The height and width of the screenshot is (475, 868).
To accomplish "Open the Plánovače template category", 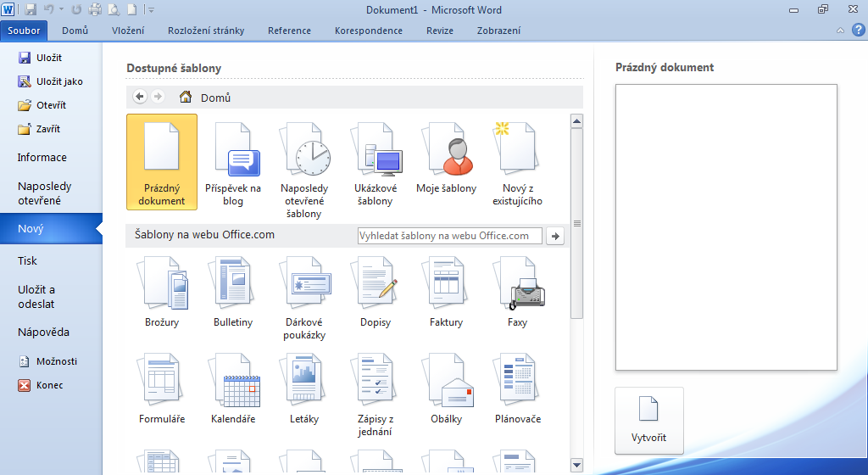I will (517, 388).
